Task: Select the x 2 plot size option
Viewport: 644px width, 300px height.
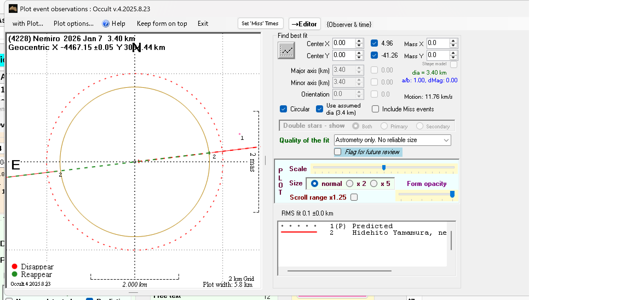Action: pos(350,184)
